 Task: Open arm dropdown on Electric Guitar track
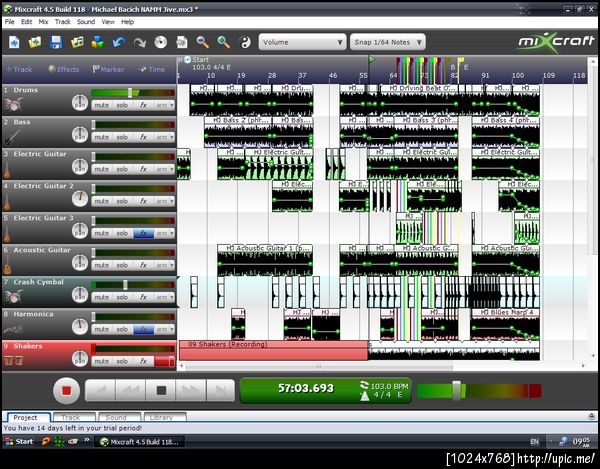(172, 169)
